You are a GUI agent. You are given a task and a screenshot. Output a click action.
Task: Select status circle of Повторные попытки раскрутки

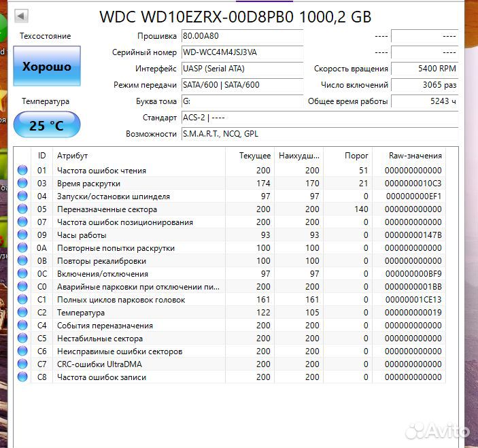coord(22,247)
